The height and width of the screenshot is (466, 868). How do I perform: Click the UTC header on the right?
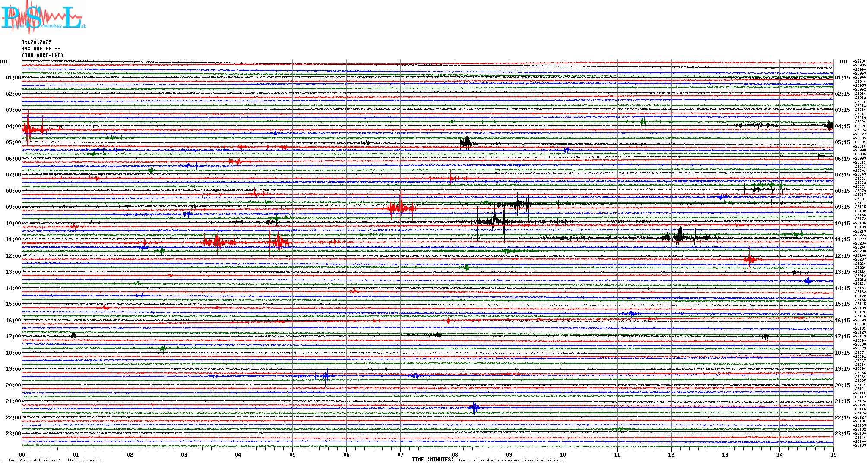coord(844,62)
